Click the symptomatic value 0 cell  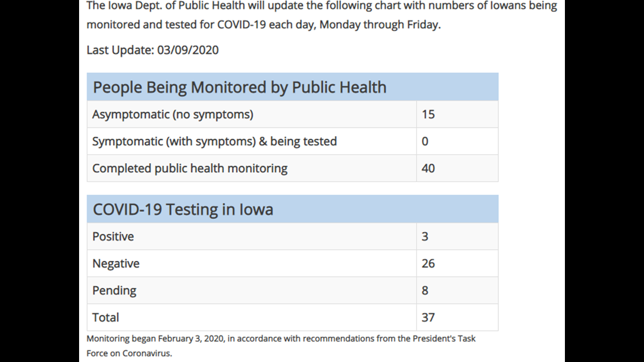(457, 141)
